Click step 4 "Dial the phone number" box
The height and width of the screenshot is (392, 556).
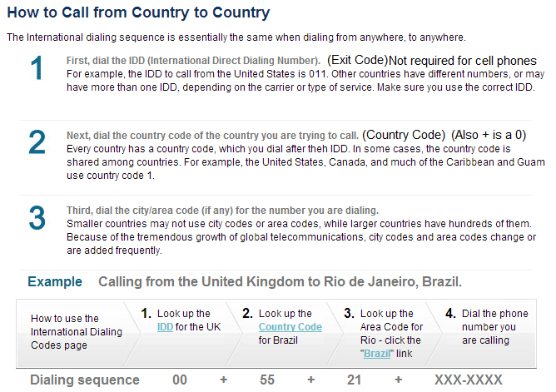(494, 327)
